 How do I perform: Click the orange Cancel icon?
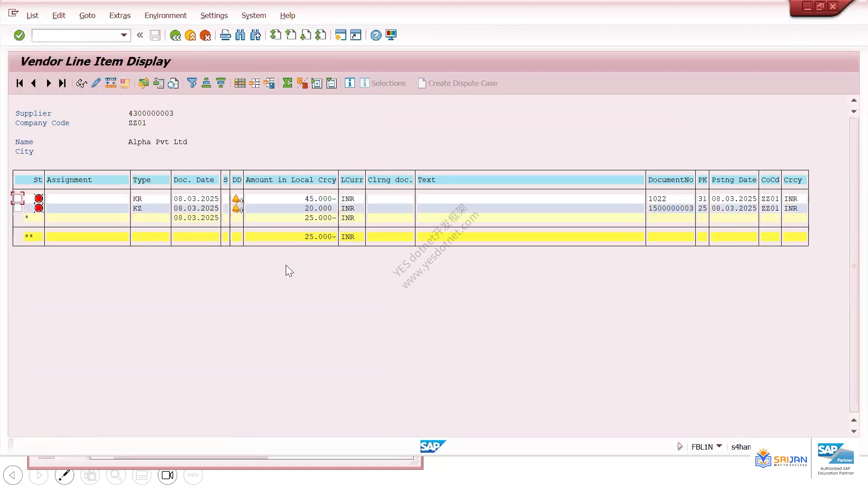[x=205, y=35]
